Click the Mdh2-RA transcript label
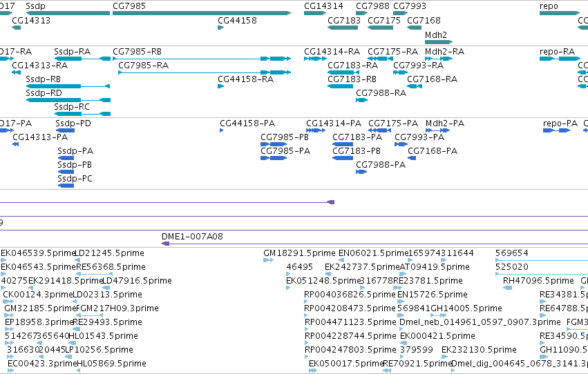 [444, 51]
